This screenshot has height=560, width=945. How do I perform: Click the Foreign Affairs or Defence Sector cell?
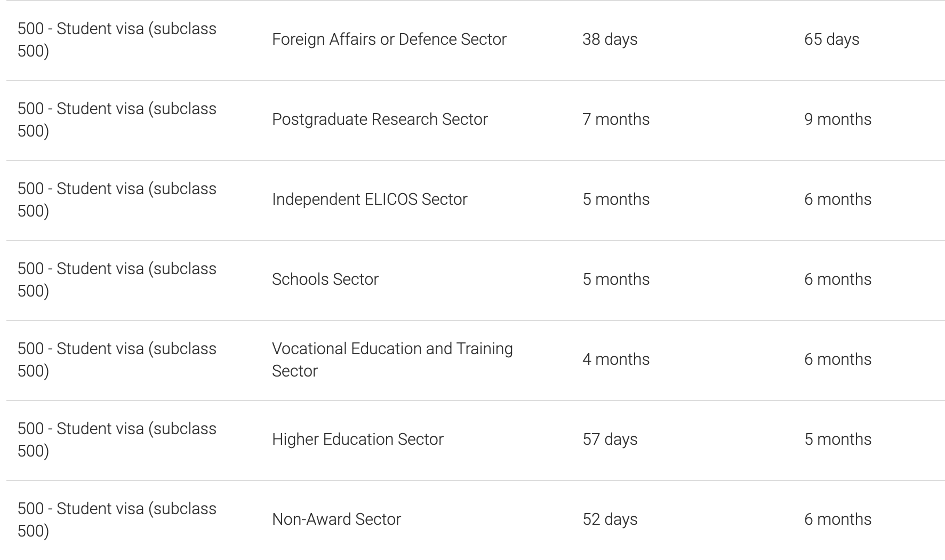(x=389, y=39)
